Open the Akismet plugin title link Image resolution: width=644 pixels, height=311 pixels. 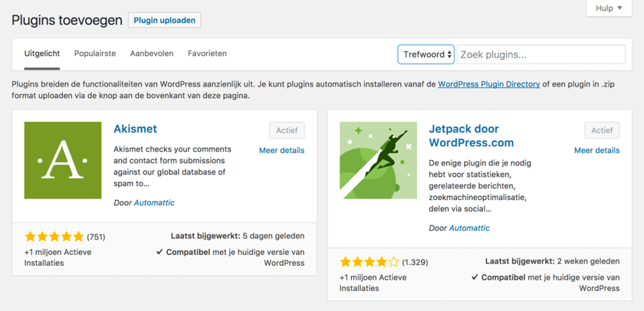tap(135, 129)
